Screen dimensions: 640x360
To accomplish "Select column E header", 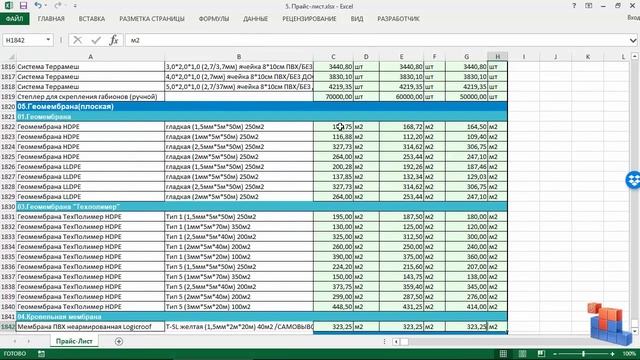I will [401, 57].
